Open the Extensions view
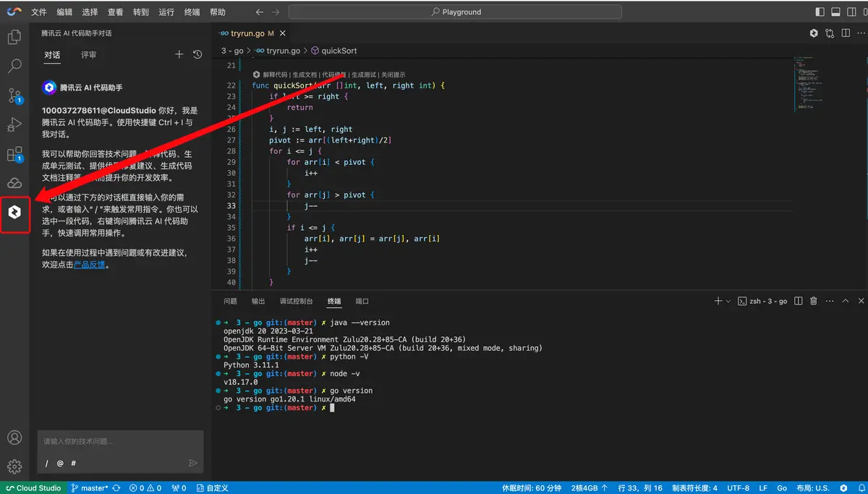Image resolution: width=868 pixels, height=494 pixels. (14, 154)
